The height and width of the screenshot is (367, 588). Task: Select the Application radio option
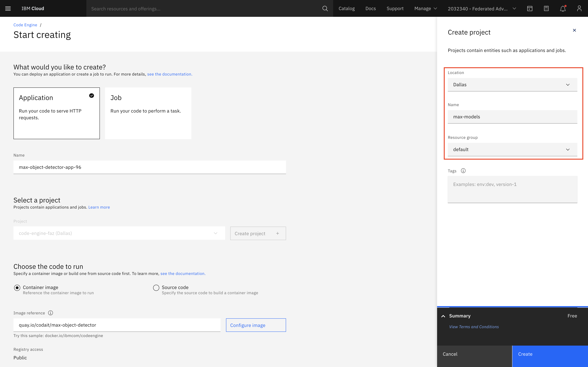pos(91,95)
